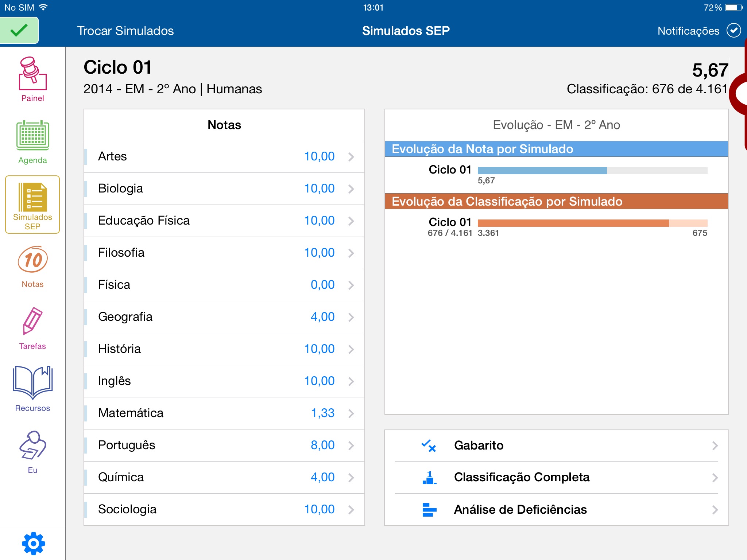This screenshot has width=747, height=560.
Task: Open the Painel pushpin icon
Action: coord(33,73)
